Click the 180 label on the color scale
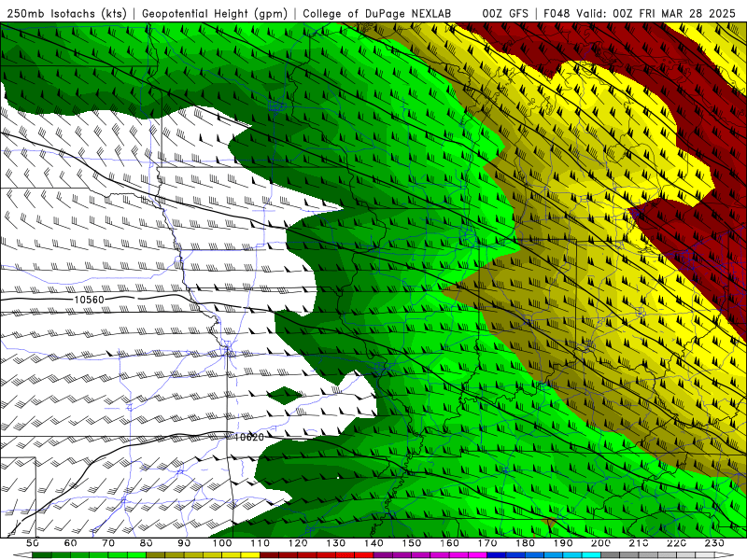The height and width of the screenshot is (560, 747). point(525,543)
